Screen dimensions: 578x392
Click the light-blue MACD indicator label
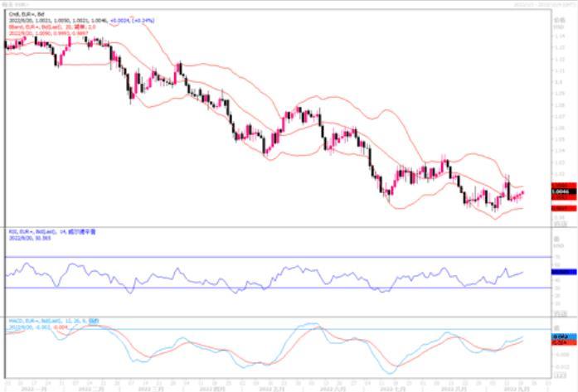[x=54, y=321]
